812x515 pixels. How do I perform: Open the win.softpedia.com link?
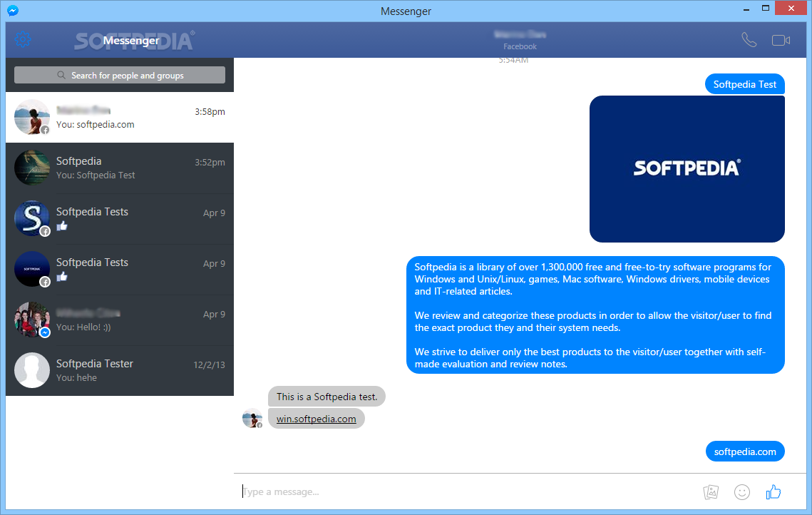pos(316,419)
